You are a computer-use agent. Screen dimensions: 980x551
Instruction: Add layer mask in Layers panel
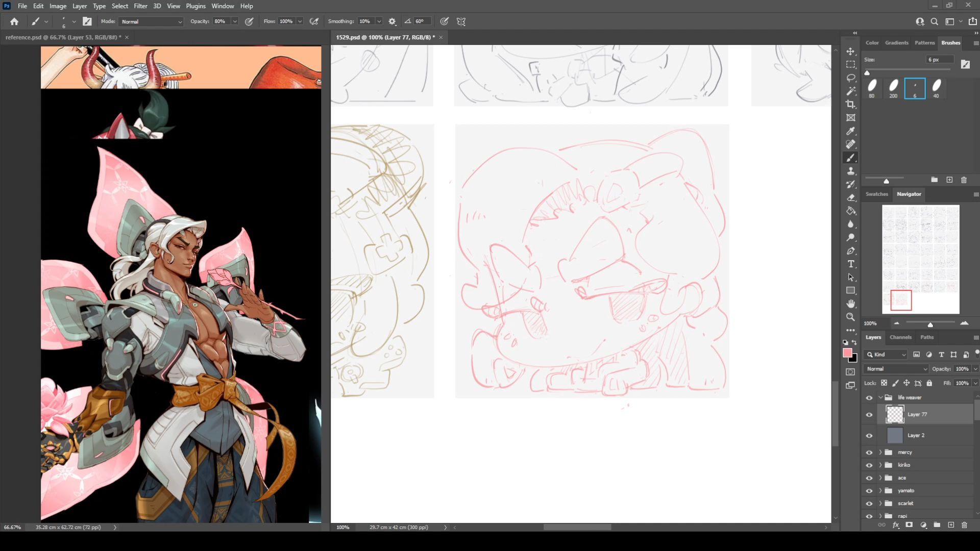tap(909, 524)
